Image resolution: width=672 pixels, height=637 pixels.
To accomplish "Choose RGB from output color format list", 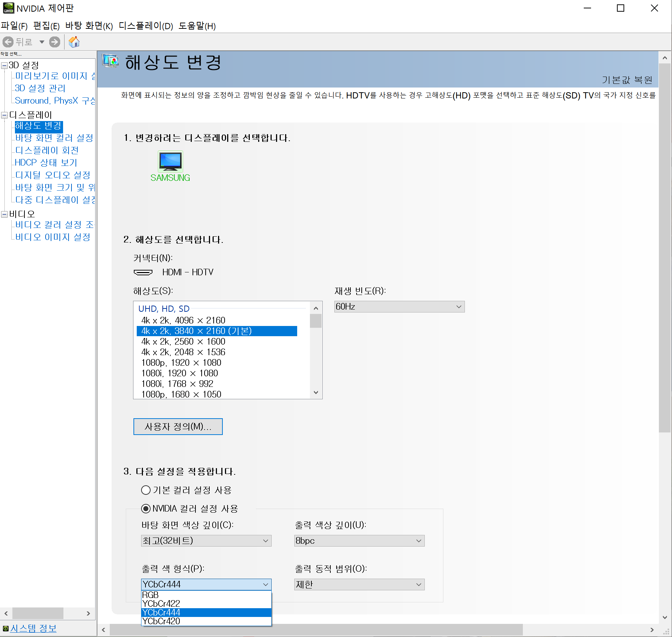I will [x=206, y=595].
